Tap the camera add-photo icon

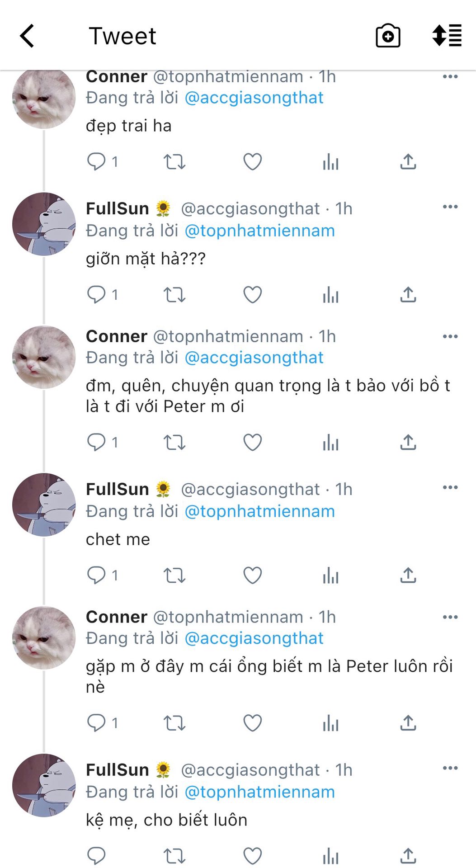(388, 36)
